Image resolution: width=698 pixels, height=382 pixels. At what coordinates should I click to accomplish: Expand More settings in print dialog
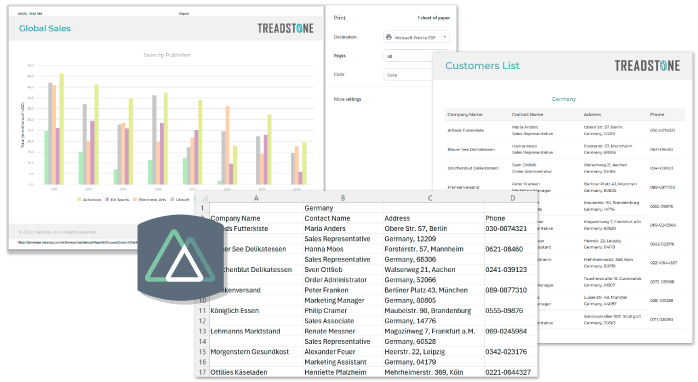pos(347,99)
